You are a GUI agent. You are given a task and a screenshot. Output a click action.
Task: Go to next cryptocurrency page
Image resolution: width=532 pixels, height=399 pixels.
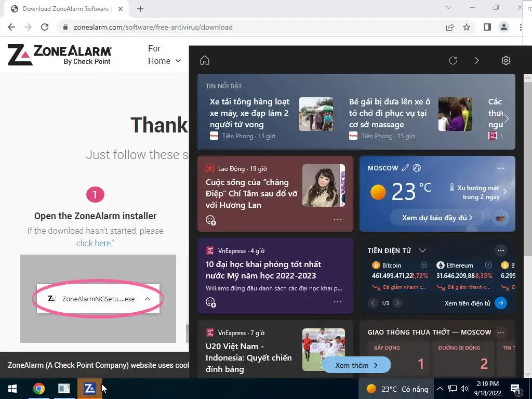coord(397,303)
